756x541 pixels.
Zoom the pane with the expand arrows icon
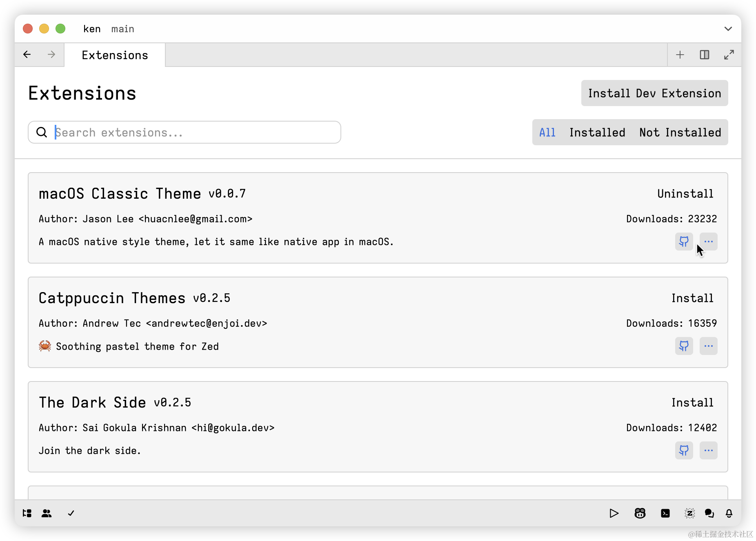[729, 55]
